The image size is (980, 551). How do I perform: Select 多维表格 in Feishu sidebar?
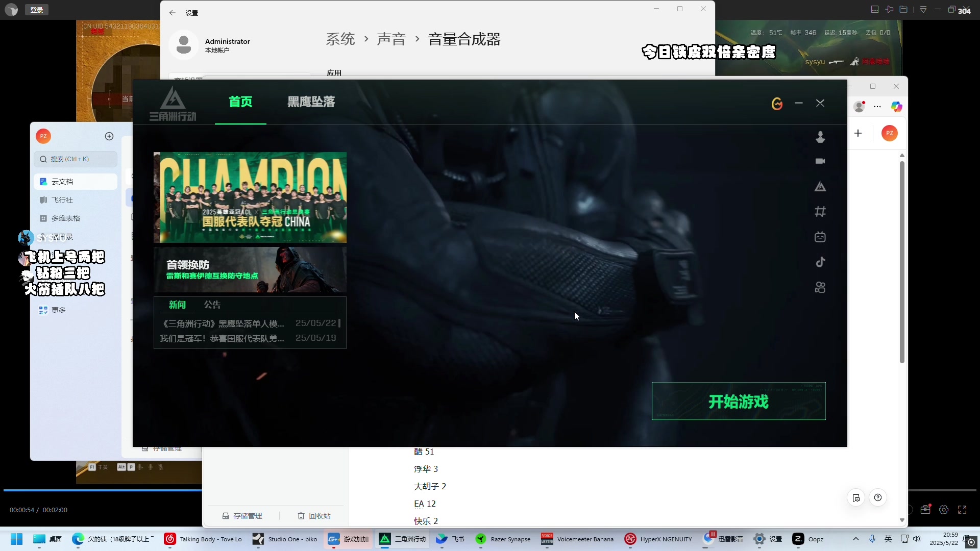(76, 218)
